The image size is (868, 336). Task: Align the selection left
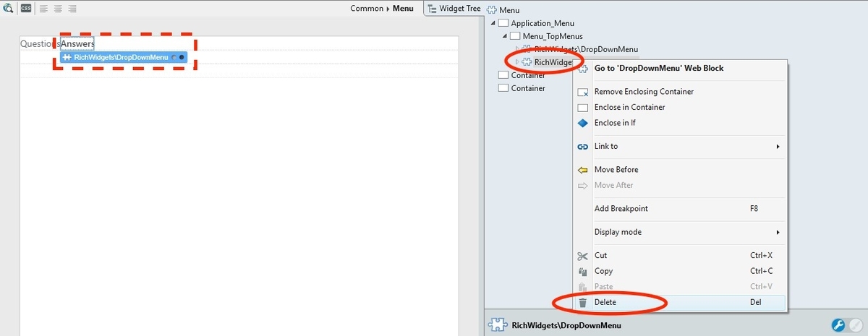pos(43,9)
